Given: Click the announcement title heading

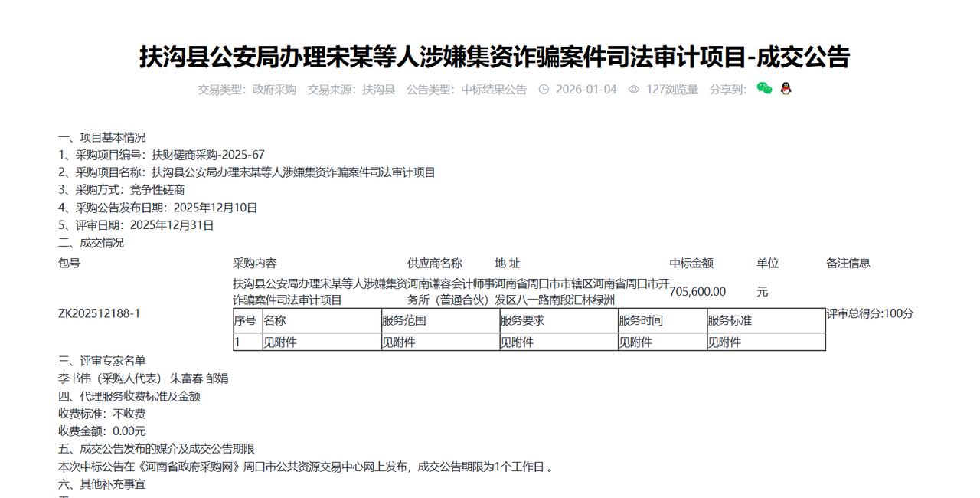Looking at the screenshot, I should click(490, 55).
